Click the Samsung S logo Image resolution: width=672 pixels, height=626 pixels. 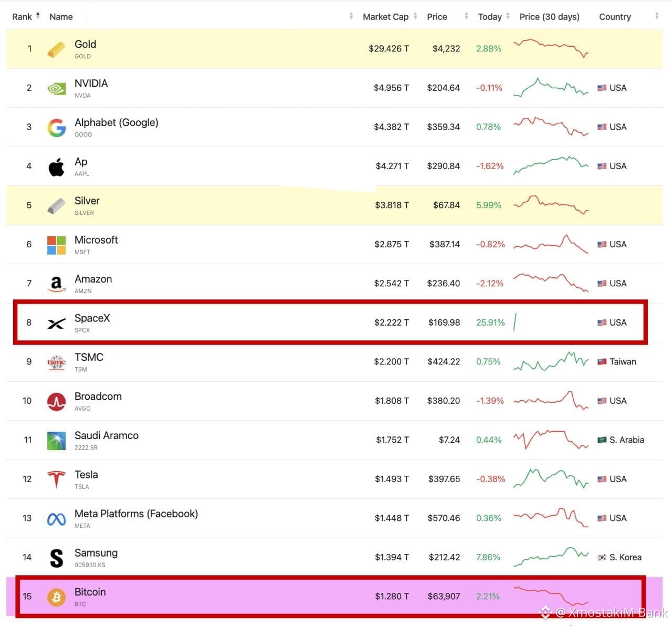pos(56,558)
